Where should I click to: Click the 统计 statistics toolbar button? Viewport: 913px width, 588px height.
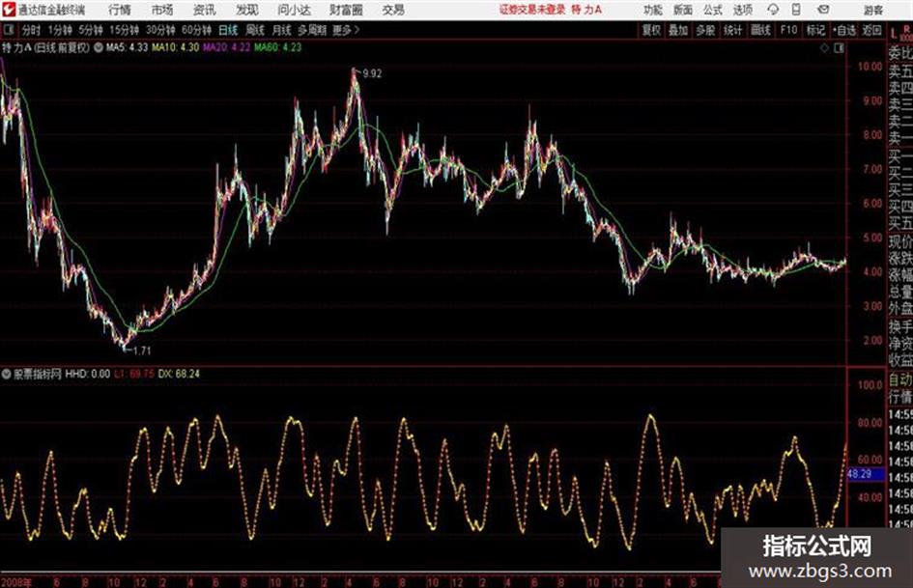pos(732,30)
